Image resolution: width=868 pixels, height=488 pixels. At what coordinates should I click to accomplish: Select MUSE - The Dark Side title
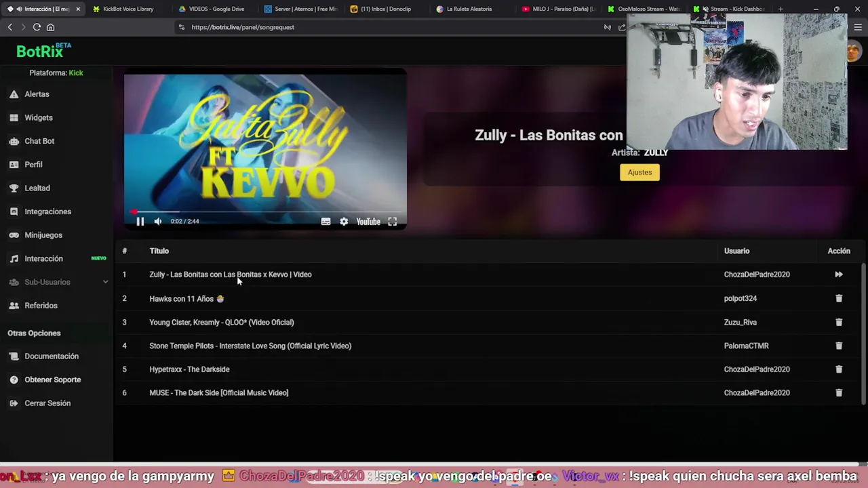pos(218,392)
